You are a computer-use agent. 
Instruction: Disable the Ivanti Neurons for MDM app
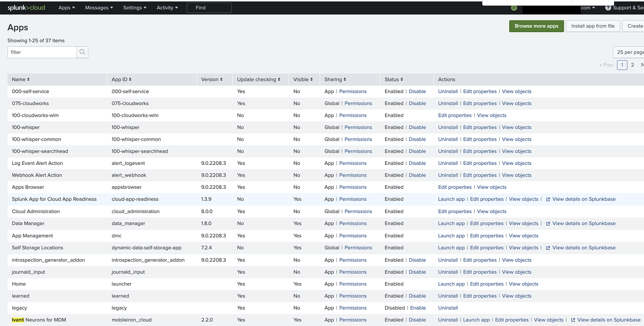[x=417, y=320]
